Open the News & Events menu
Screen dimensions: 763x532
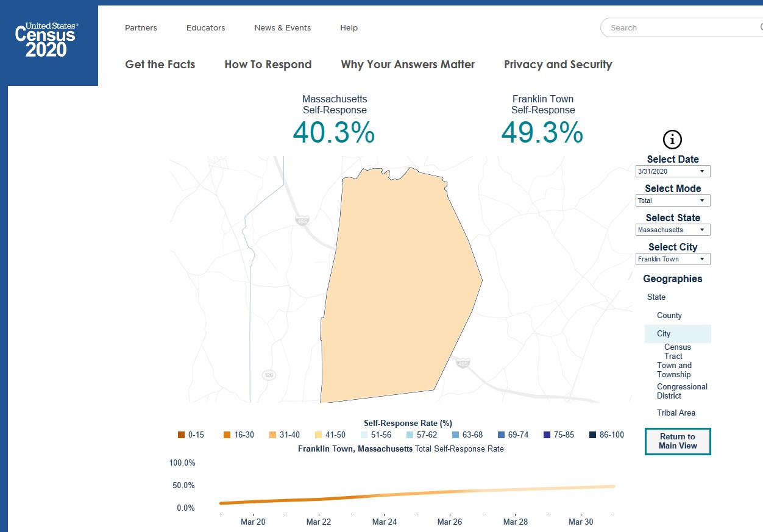(282, 27)
